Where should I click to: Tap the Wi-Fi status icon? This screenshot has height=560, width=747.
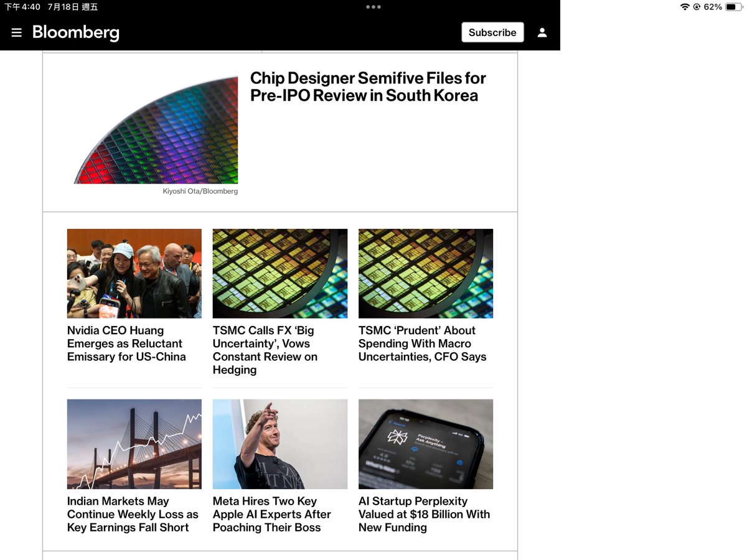(x=685, y=7)
